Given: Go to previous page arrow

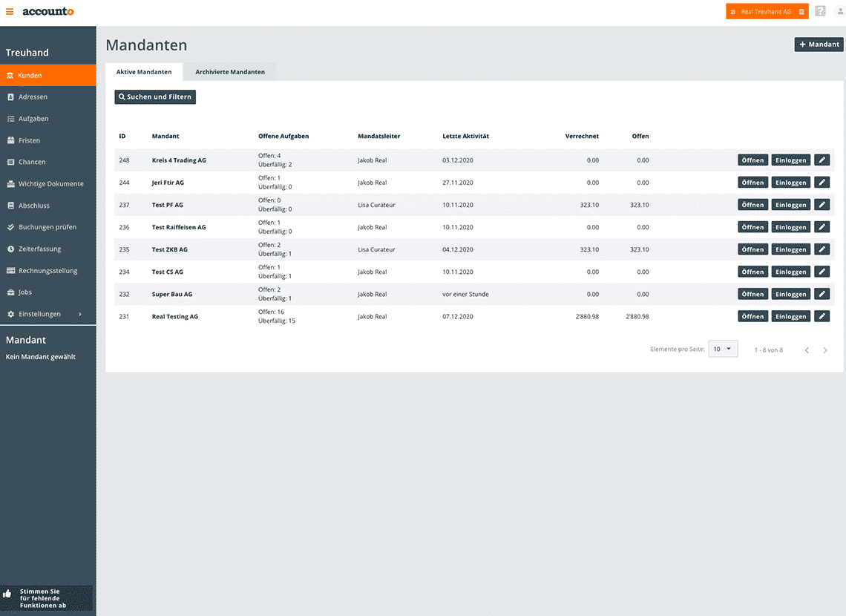Looking at the screenshot, I should (807, 350).
